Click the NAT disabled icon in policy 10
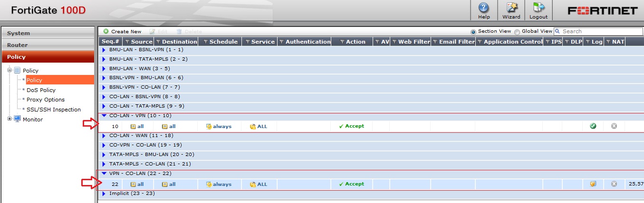The image size is (644, 203). [x=614, y=126]
